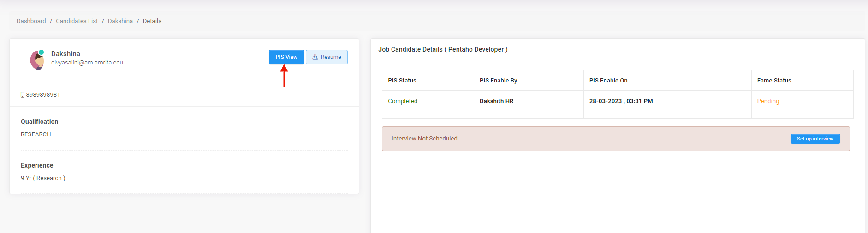Select Dakshina in the breadcrumb trail

click(x=120, y=21)
